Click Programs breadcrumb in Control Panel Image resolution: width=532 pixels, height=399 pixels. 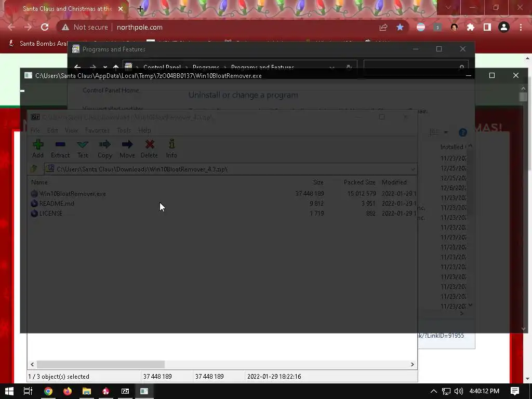tap(206, 67)
